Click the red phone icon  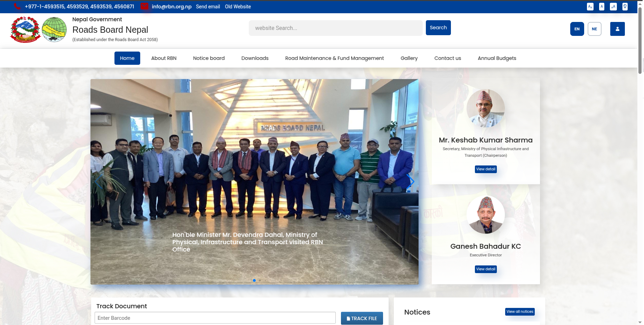[17, 7]
